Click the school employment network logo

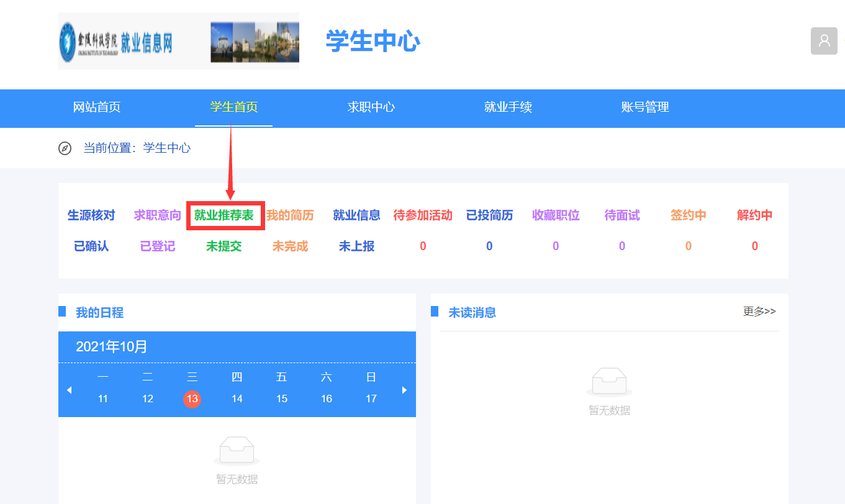coord(117,42)
